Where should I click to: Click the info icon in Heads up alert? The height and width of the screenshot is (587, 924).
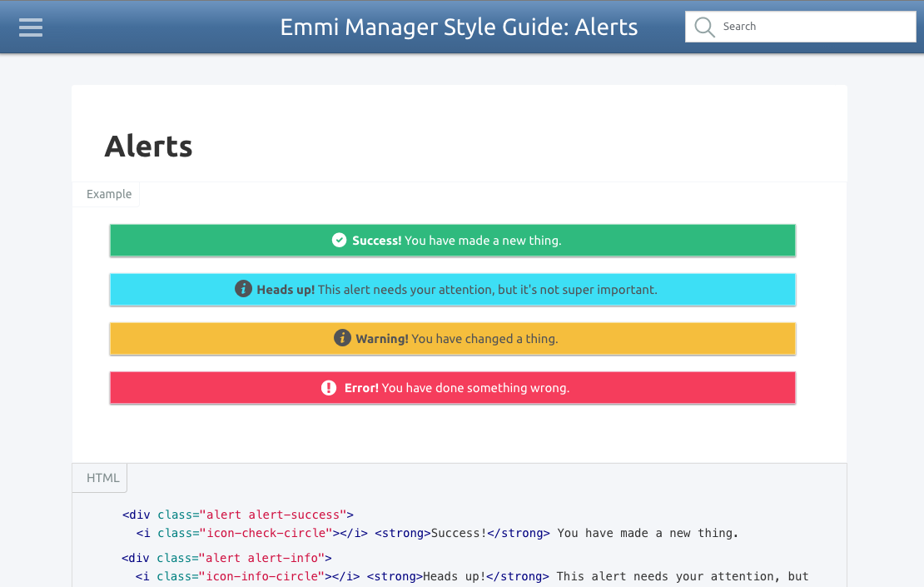tap(243, 289)
